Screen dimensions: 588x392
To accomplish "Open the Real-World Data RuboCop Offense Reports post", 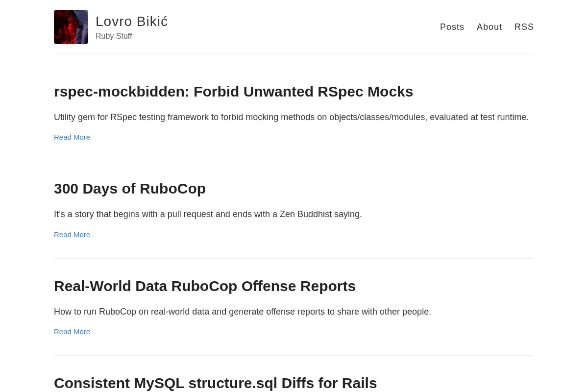I will pos(205,286).
